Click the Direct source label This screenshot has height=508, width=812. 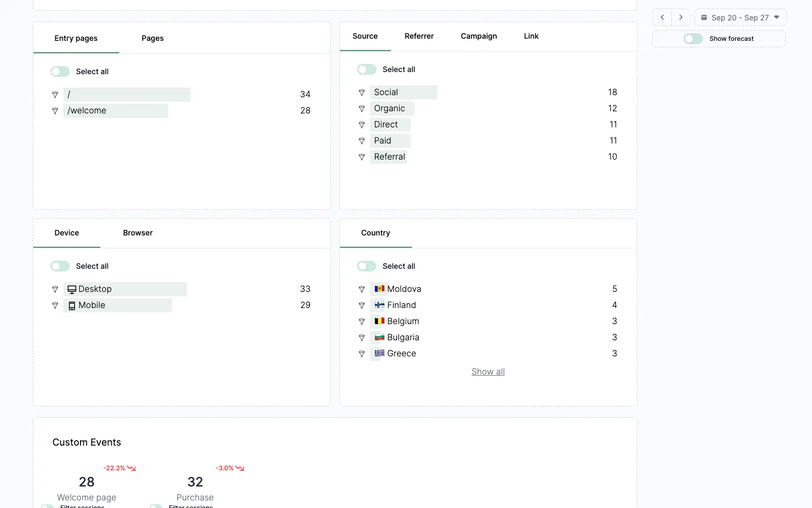pos(386,125)
